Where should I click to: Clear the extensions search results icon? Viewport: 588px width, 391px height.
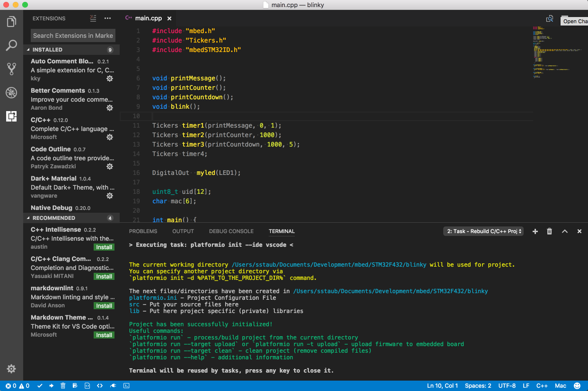click(x=93, y=18)
